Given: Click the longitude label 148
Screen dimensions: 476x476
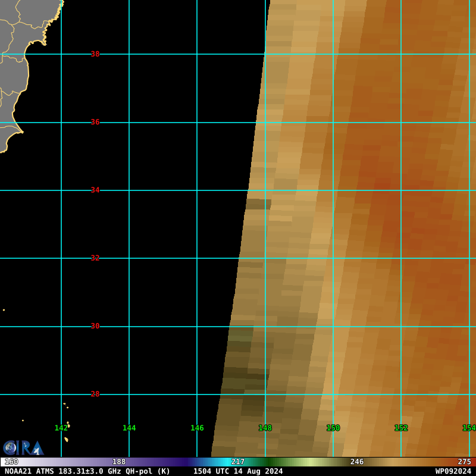Looking at the screenshot, I should 265,428.
